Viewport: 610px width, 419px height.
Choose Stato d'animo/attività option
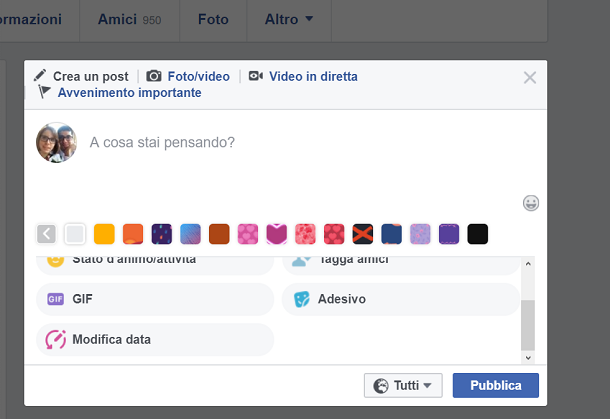(155, 265)
